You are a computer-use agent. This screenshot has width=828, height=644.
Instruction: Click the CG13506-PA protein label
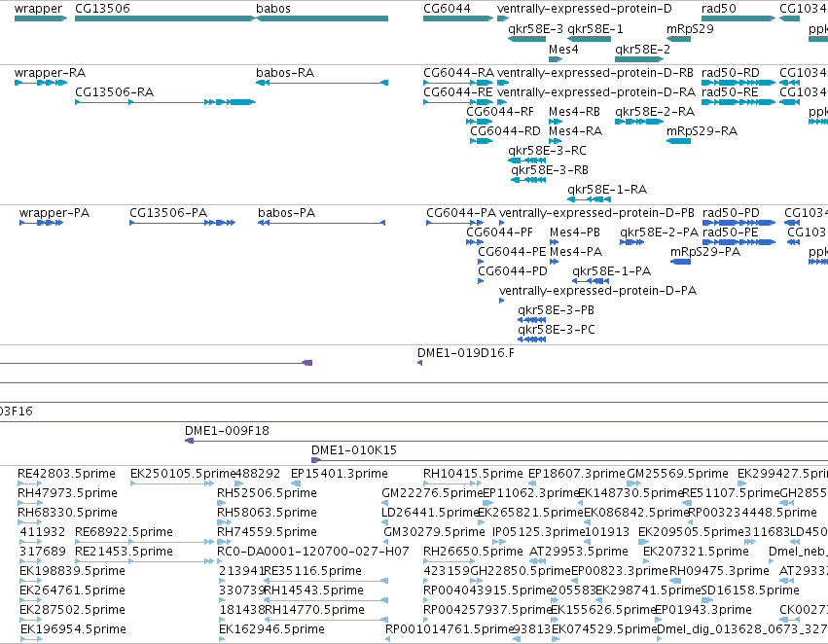pyautogui.click(x=168, y=213)
